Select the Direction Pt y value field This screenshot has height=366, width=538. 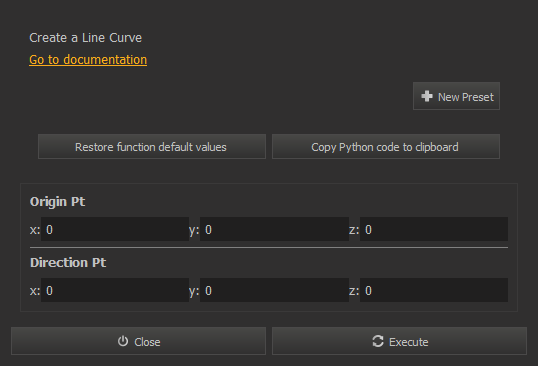tap(274, 290)
